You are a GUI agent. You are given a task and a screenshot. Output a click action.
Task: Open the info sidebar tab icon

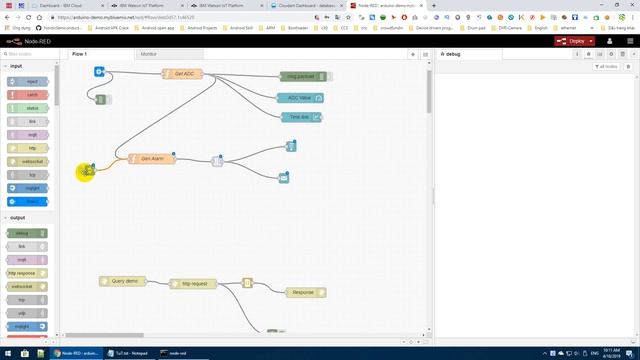[577, 54]
